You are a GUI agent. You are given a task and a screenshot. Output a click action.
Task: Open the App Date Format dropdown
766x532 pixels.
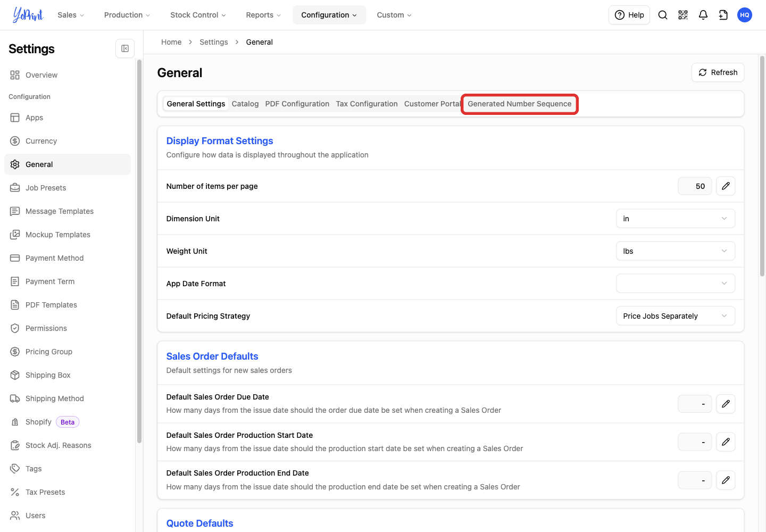tap(676, 284)
